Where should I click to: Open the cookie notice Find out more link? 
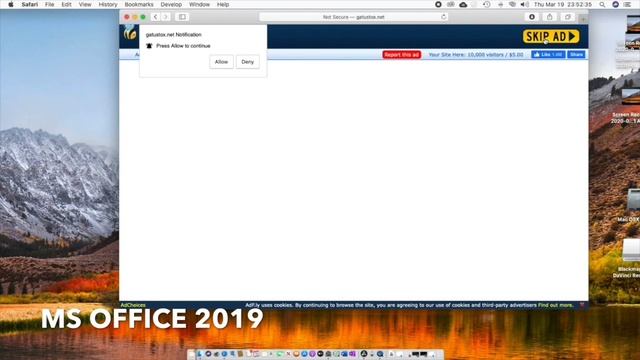[x=555, y=305]
